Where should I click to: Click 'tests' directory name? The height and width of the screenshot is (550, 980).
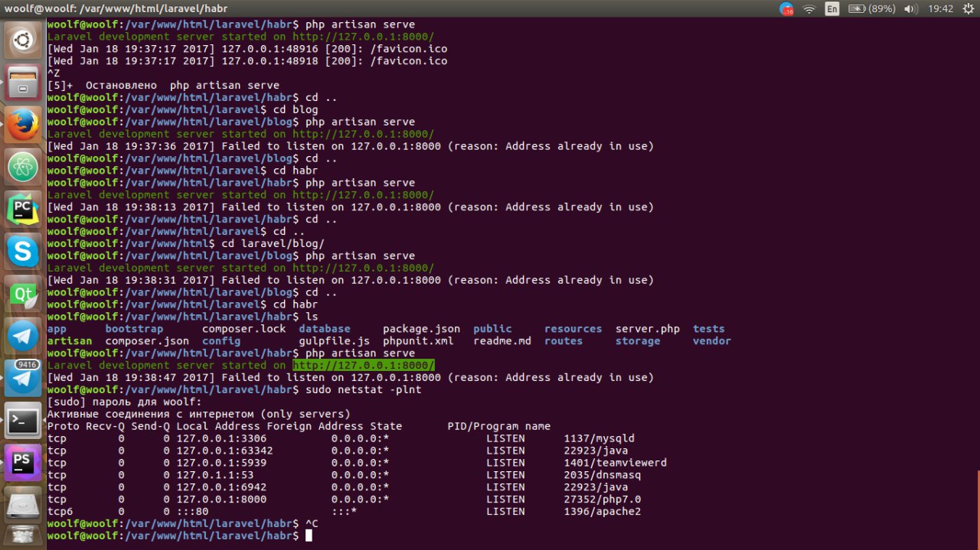point(709,328)
